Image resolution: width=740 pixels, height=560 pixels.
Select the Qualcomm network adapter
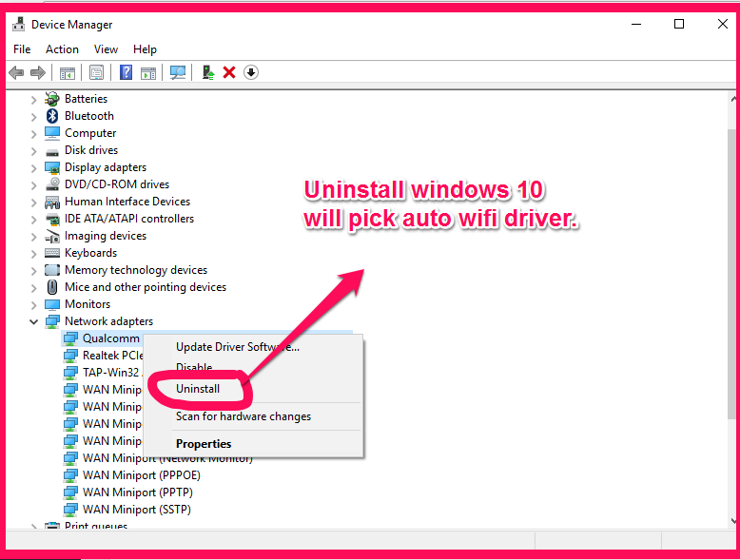tap(111, 338)
